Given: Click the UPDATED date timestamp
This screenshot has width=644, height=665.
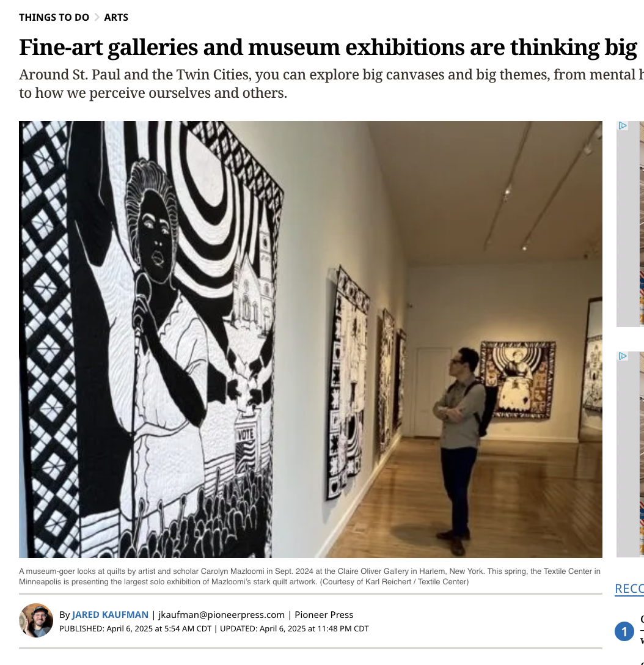Looking at the screenshot, I should 294,628.
